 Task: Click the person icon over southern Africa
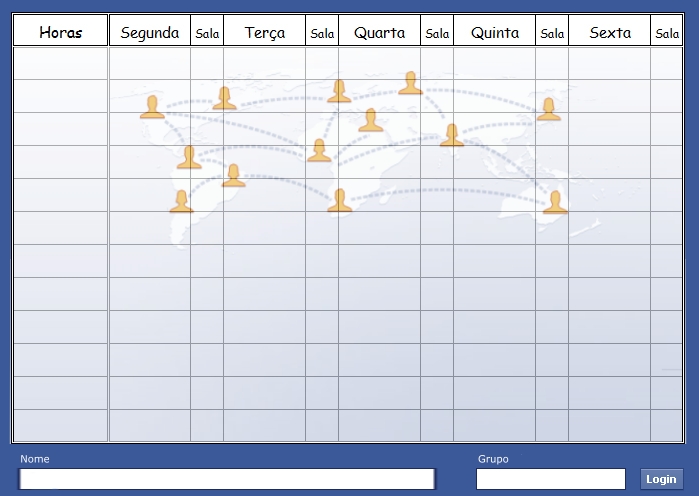pyautogui.click(x=340, y=200)
